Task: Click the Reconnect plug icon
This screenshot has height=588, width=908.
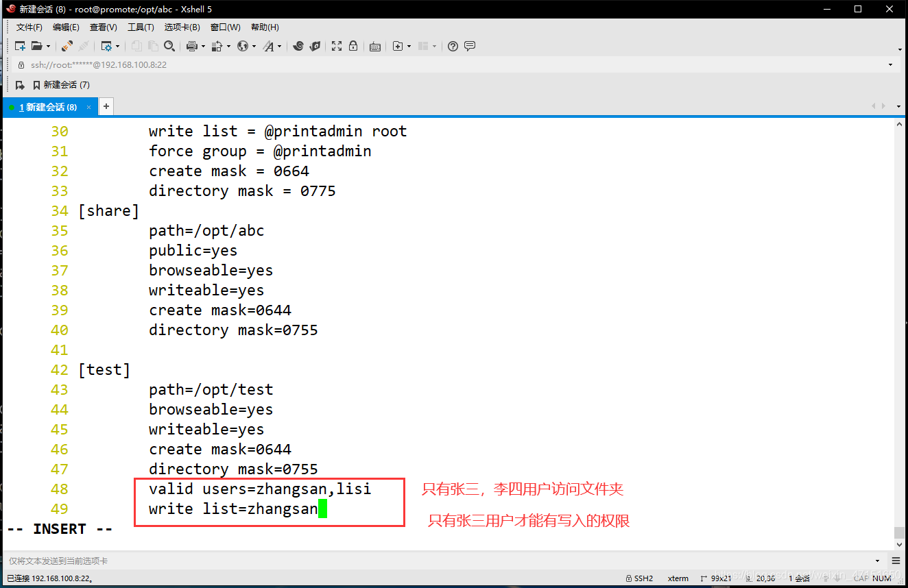Action: [67, 46]
